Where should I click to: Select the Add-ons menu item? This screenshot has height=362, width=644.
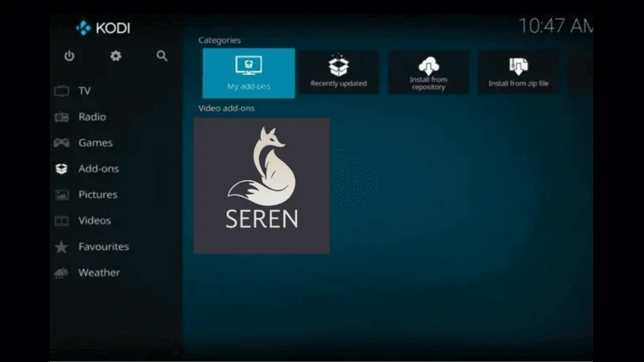pos(98,169)
